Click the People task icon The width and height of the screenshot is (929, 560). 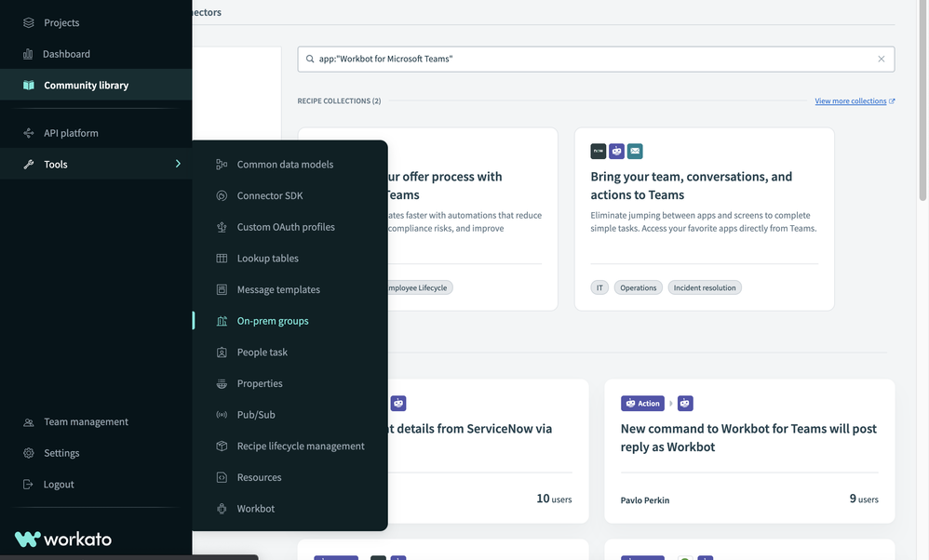pos(222,353)
